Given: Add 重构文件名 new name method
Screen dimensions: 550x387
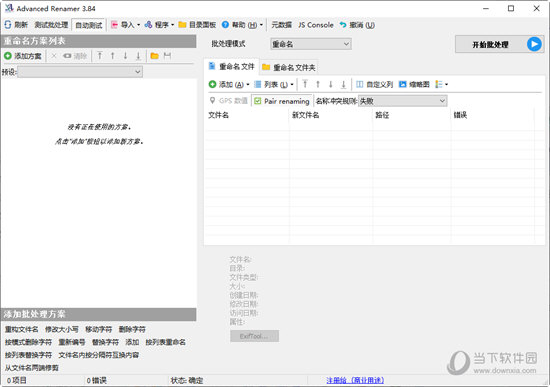Looking at the screenshot, I should 21,329.
